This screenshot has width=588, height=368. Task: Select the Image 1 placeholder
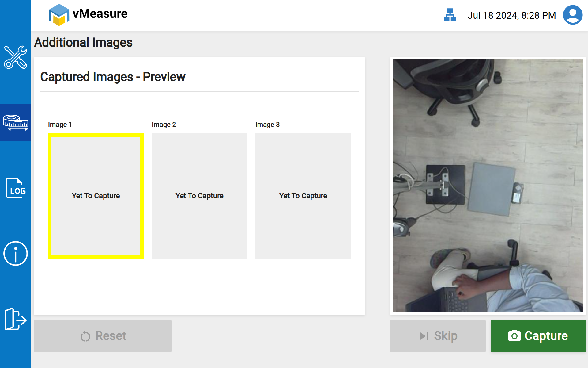click(x=96, y=196)
